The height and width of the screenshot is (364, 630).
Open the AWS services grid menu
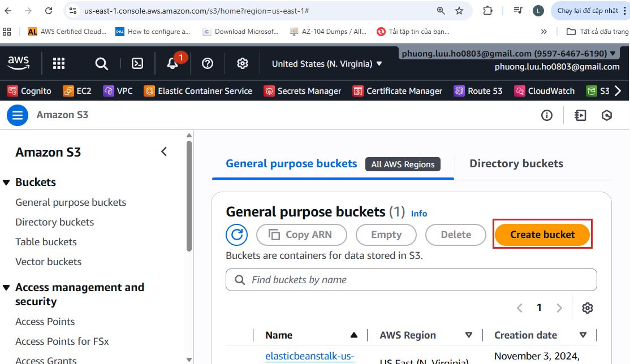[x=59, y=63]
